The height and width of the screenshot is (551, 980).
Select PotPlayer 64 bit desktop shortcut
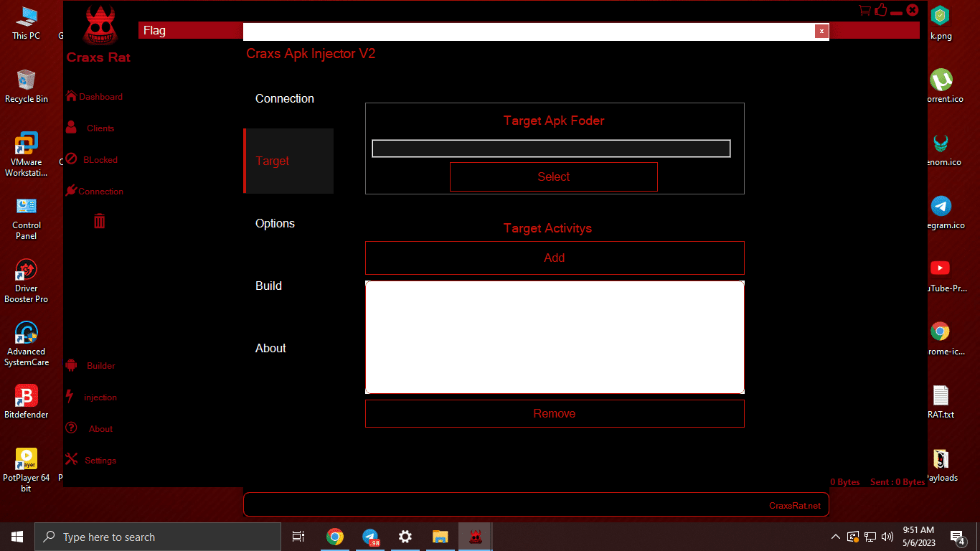(x=27, y=470)
